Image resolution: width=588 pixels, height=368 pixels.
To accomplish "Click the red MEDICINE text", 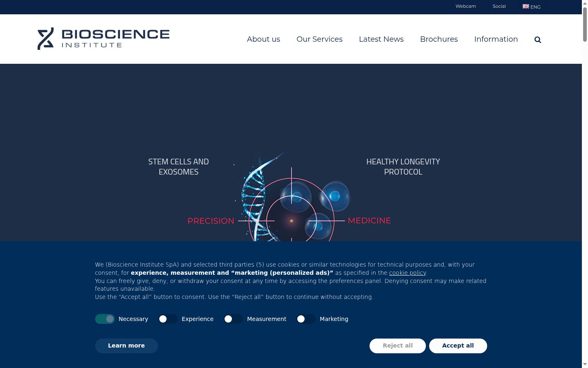I will click(369, 221).
